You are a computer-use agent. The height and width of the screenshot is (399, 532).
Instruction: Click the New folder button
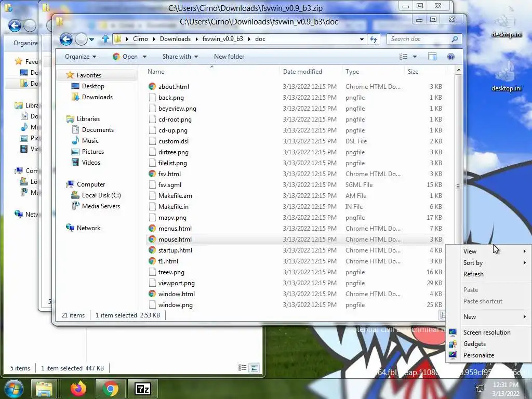229,57
